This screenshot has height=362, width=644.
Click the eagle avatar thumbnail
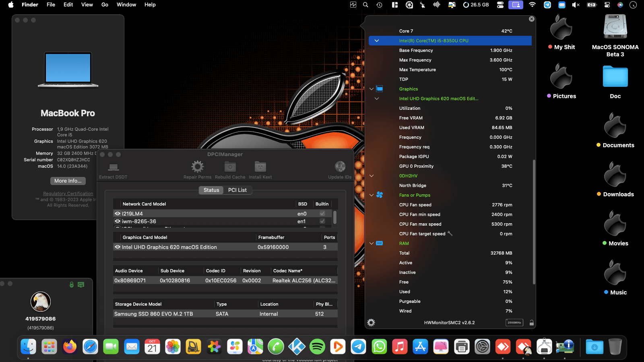[41, 302]
